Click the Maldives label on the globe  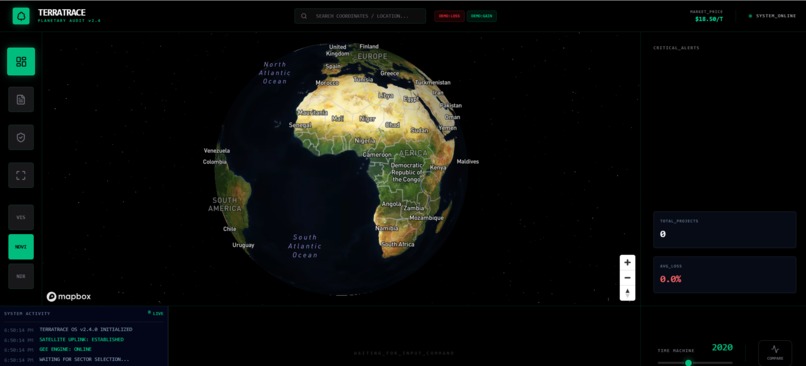click(x=468, y=161)
